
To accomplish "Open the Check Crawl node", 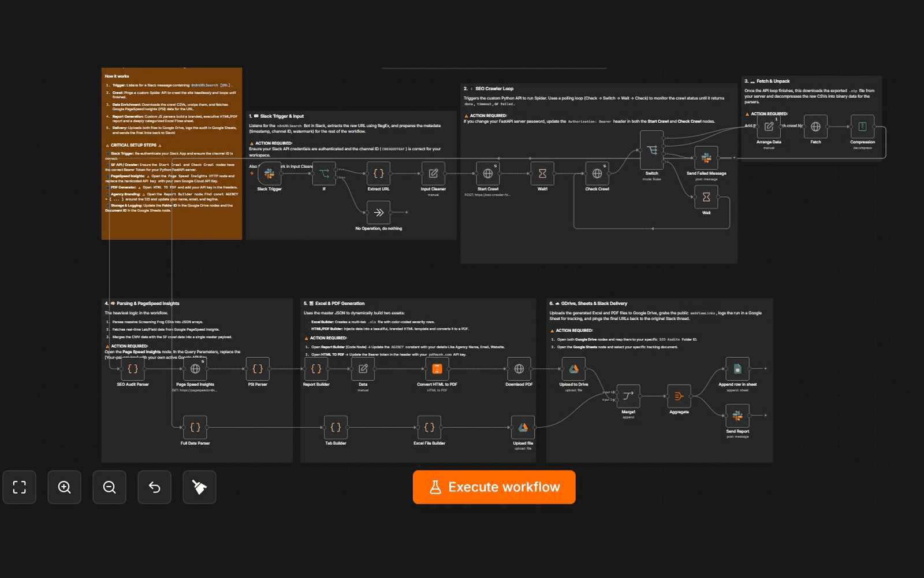I will [597, 173].
